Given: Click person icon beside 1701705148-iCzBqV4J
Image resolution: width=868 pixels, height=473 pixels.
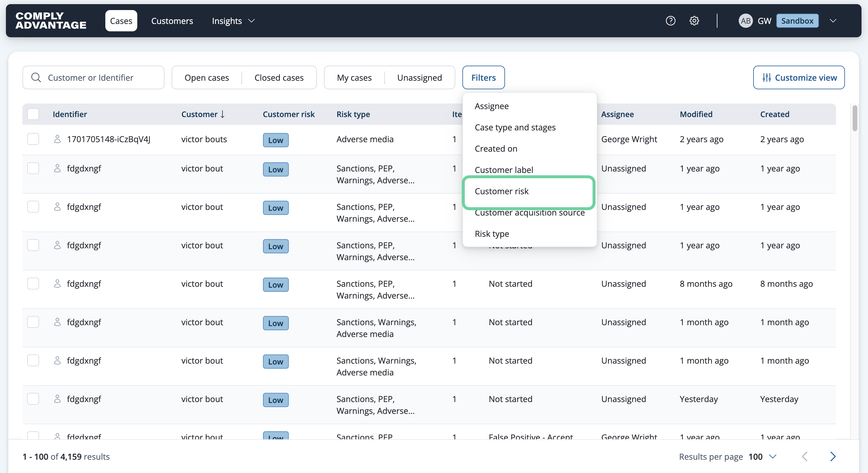Looking at the screenshot, I should [x=57, y=139].
